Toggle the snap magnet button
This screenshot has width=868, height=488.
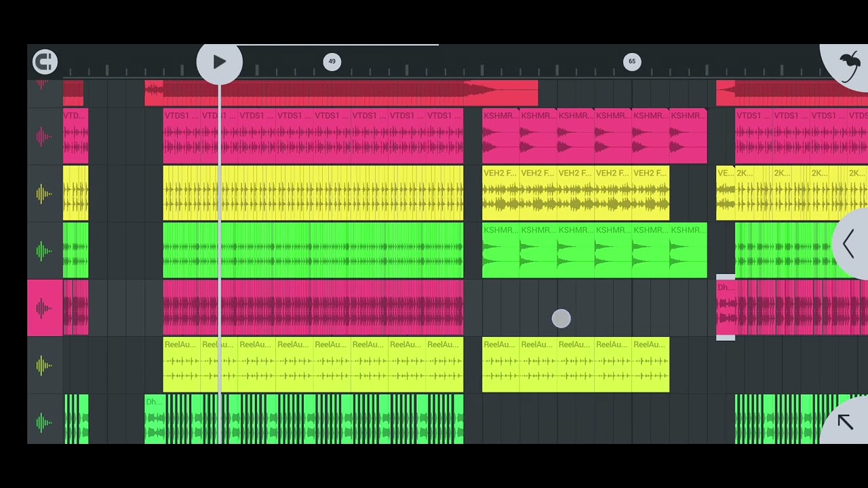45,62
